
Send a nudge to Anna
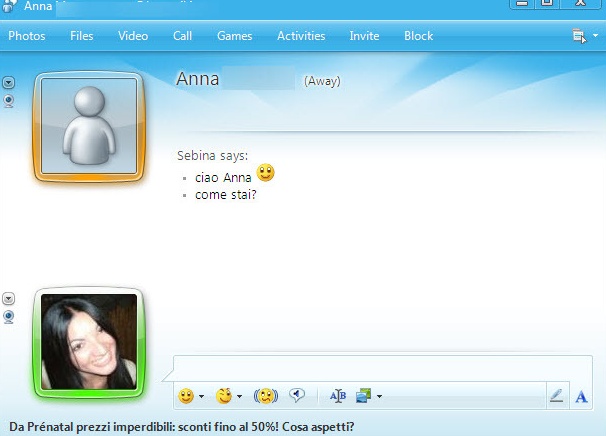click(266, 396)
